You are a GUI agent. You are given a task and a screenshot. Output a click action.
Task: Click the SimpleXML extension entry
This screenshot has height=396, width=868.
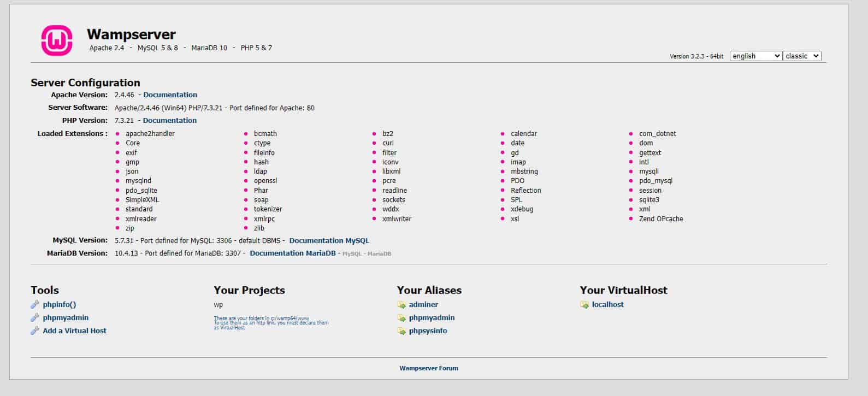pos(143,200)
